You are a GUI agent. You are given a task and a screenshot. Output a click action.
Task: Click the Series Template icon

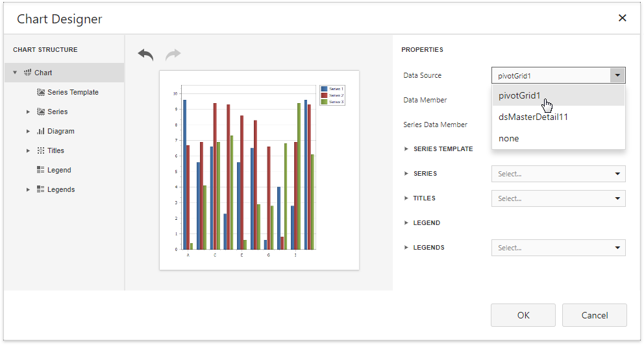pyautogui.click(x=41, y=92)
